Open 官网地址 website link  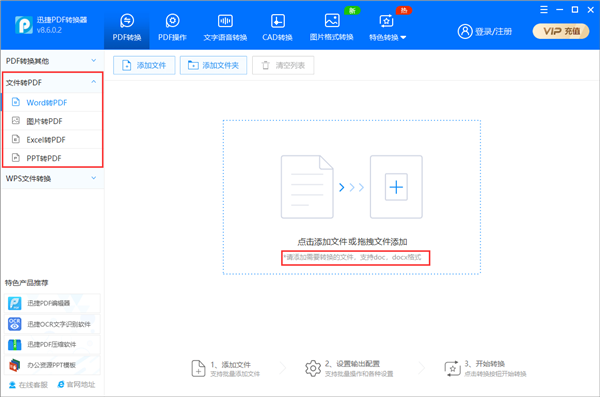[76, 385]
